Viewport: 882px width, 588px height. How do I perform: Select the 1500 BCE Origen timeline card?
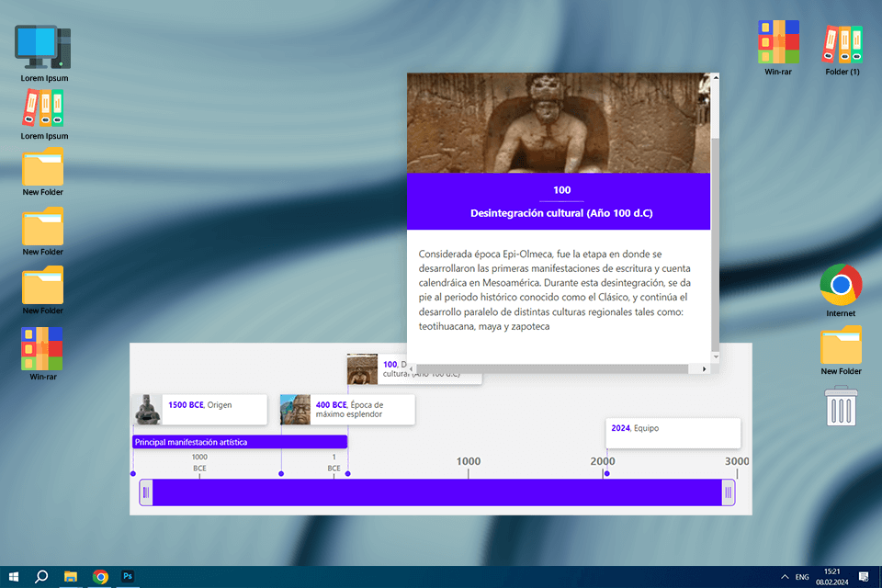[199, 410]
